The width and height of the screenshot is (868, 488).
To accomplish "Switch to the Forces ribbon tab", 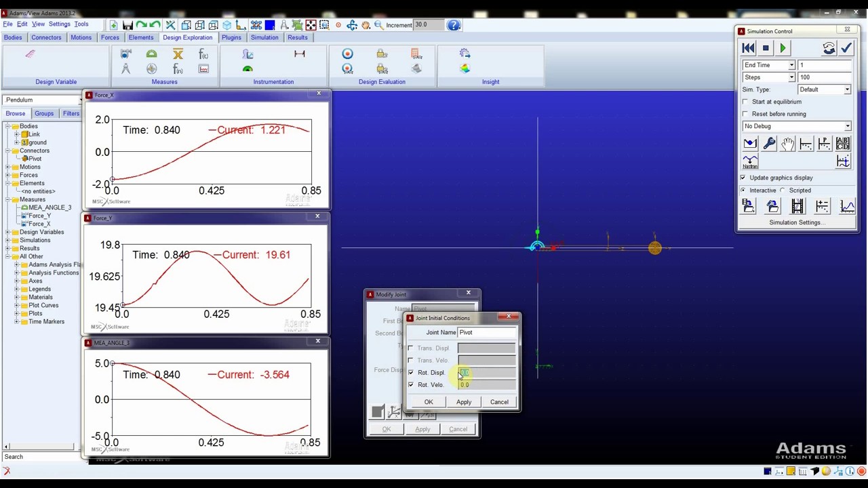I will coord(110,37).
